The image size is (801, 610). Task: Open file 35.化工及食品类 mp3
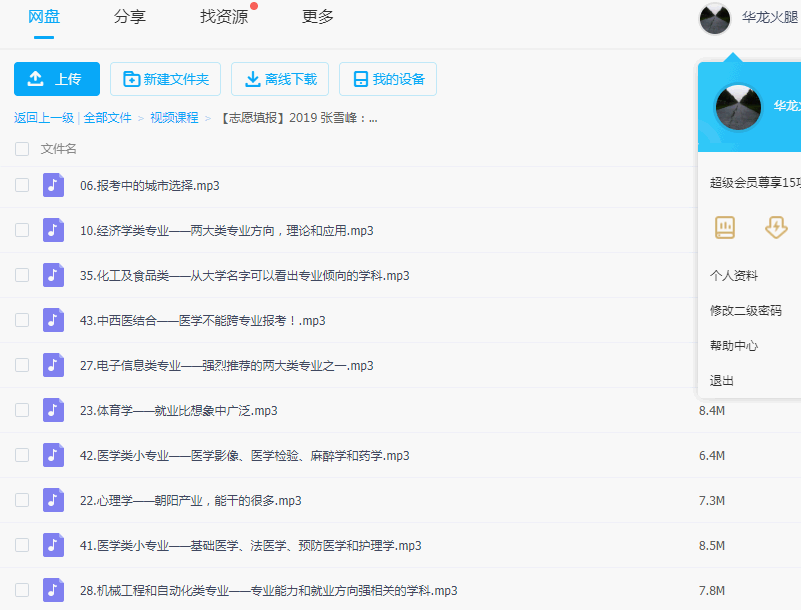[x=245, y=275]
